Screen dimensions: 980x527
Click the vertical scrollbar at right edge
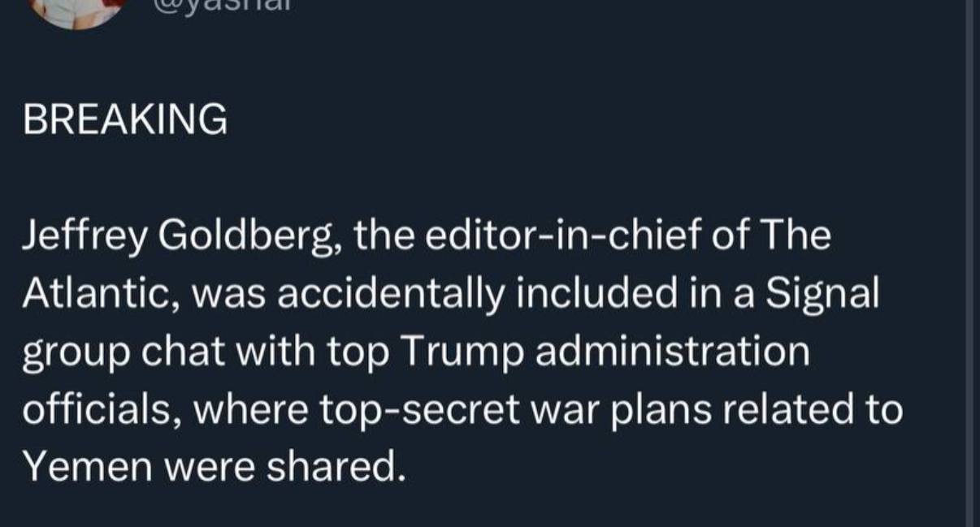(x=967, y=263)
